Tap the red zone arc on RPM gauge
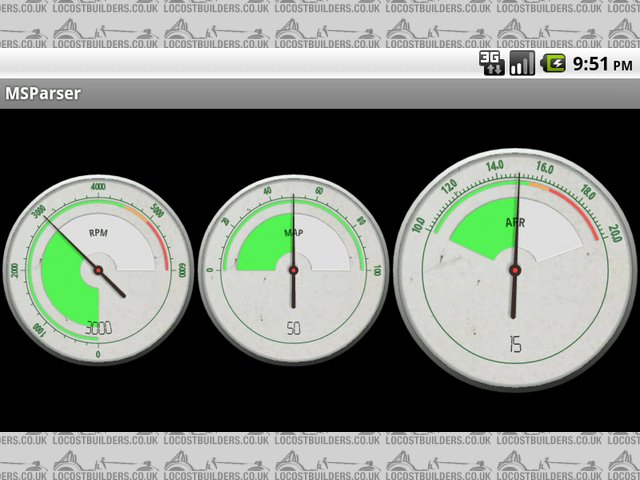Image resolution: width=640 pixels, height=480 pixels. (161, 236)
